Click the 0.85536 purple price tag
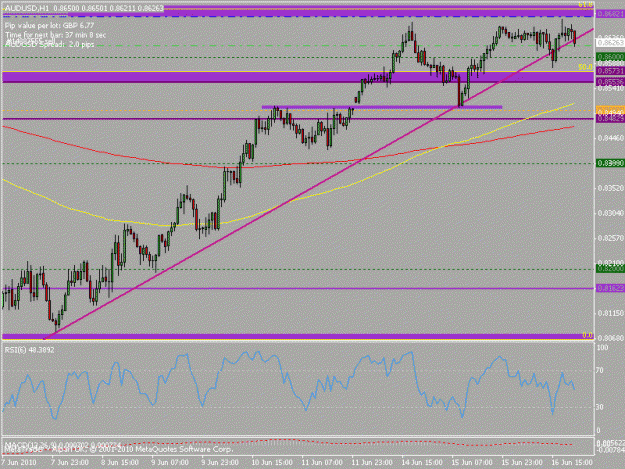Viewport: 625px width, 469px height. click(x=610, y=82)
